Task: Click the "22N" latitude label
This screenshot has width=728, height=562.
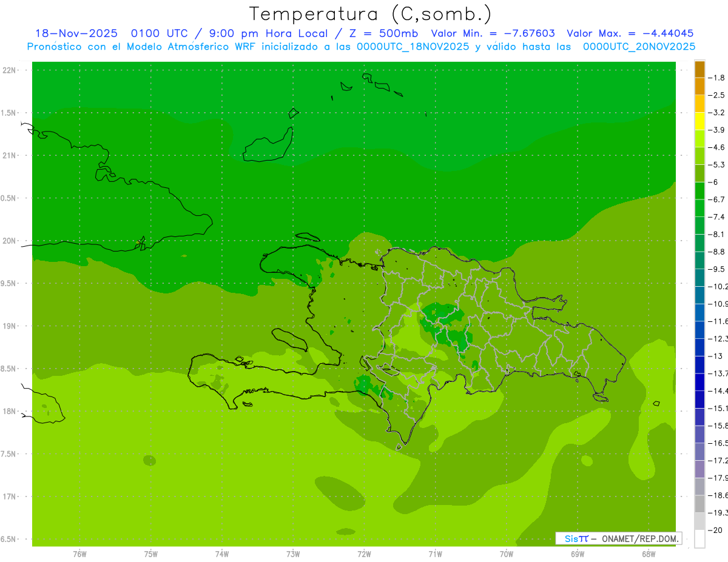Action: point(10,70)
